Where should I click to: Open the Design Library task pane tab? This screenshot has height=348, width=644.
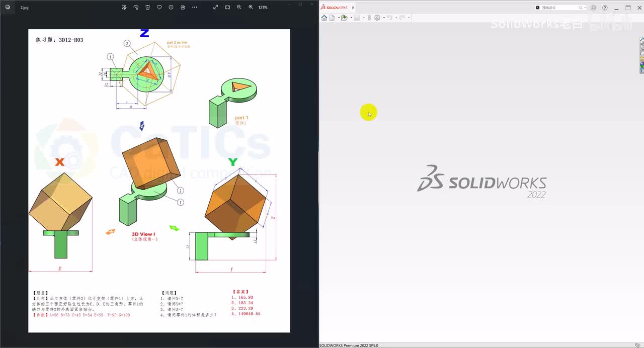pos(642,47)
